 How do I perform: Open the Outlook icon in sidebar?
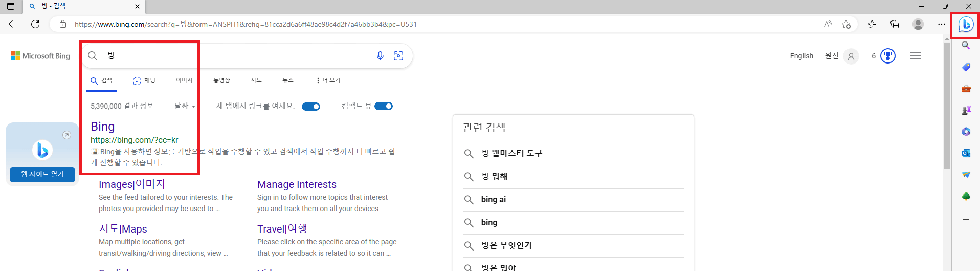(966, 153)
